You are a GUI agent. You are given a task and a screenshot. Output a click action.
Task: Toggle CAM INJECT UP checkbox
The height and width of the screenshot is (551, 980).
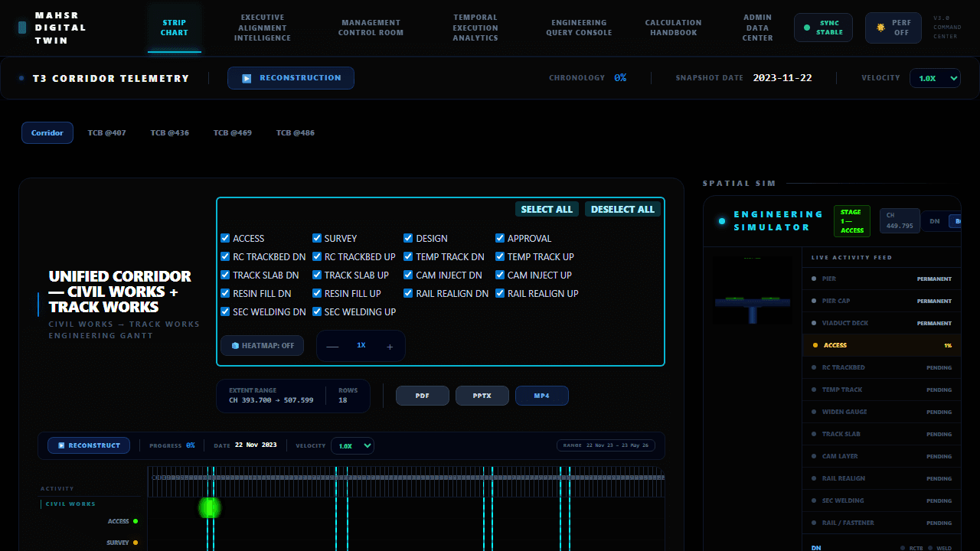(500, 275)
